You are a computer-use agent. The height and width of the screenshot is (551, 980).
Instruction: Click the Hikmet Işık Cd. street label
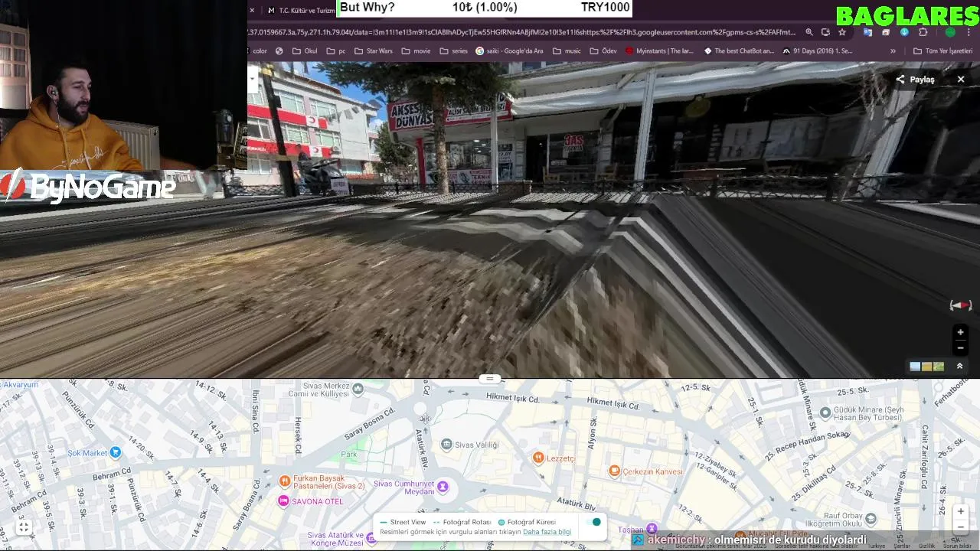click(513, 398)
